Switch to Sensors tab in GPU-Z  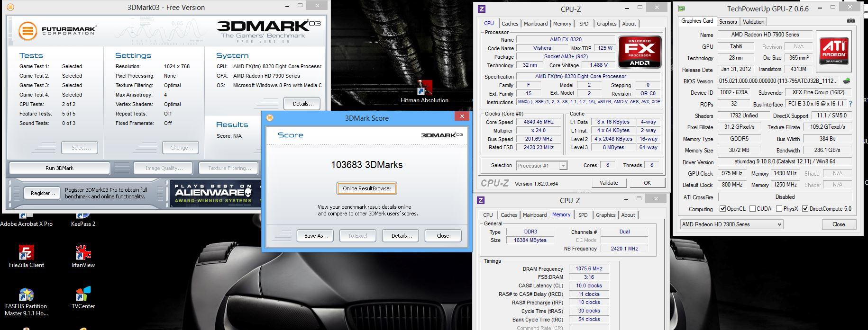[728, 22]
